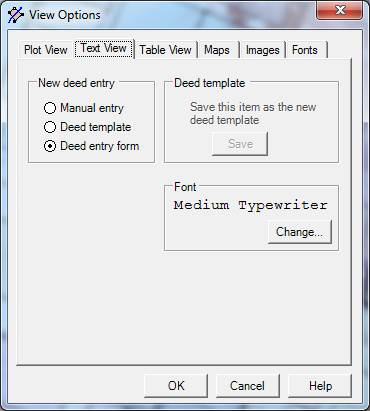Open the Fonts tab
The image size is (370, 411).
(305, 50)
